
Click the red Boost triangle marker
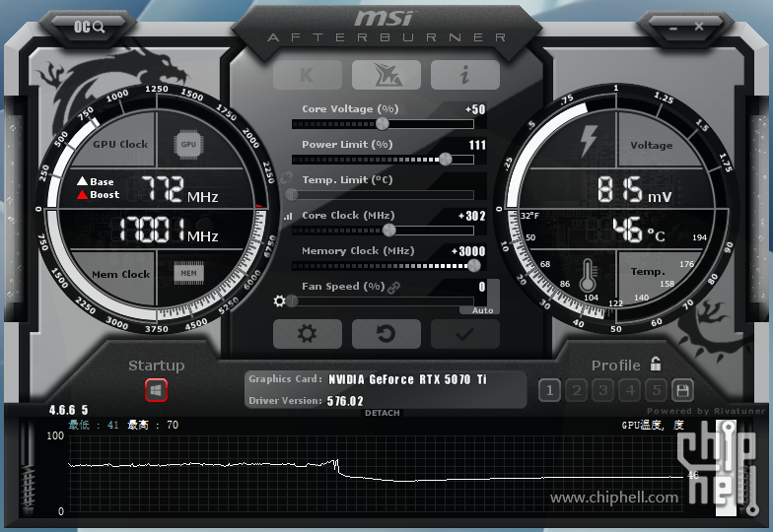point(83,195)
